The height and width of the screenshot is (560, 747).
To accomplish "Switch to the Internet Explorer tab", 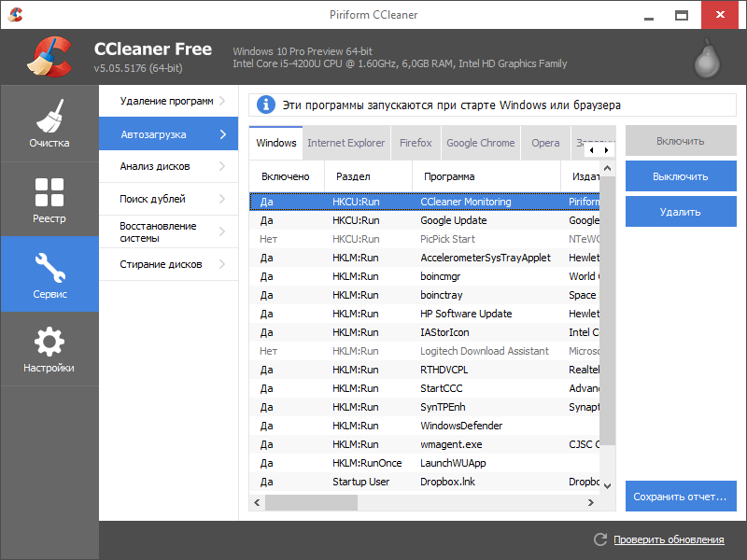I will click(x=346, y=143).
